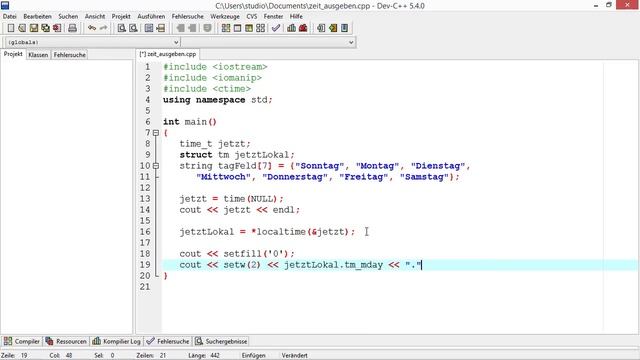Open the empty members dropdown beside (globals)

point(268,42)
